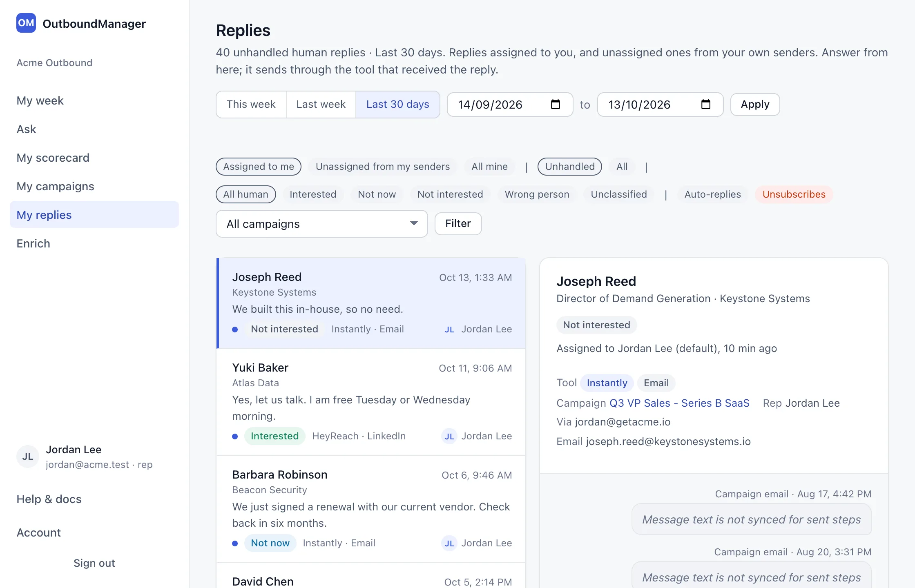Click JL avatar on Barbara Robinson reply
Image resolution: width=915 pixels, height=588 pixels.
click(x=449, y=543)
